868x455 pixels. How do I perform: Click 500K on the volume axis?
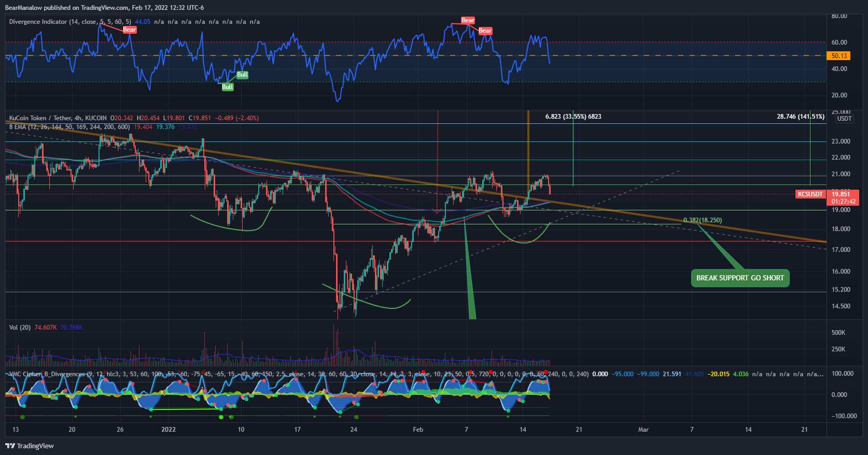coord(838,333)
